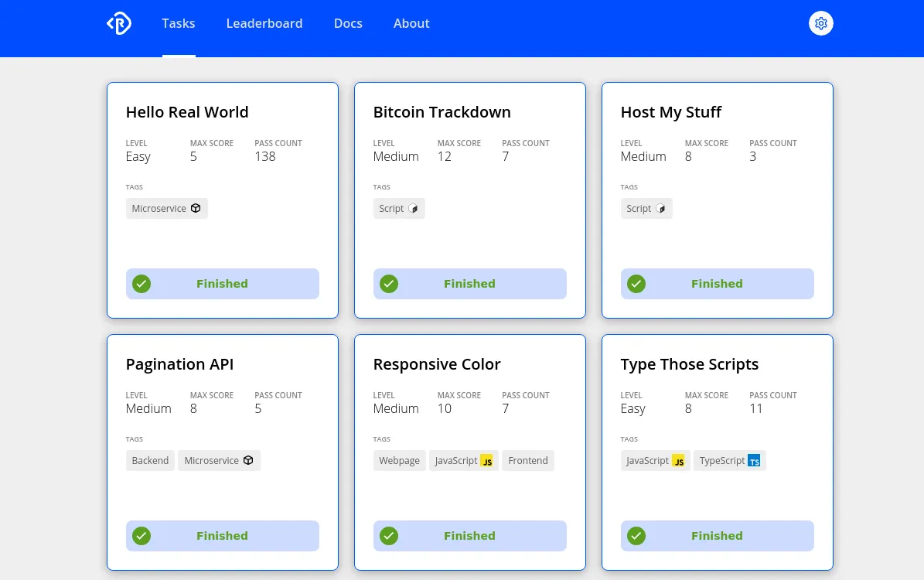
Task: Click the script icon in Bitcoin Trackdown's tag
Action: (x=413, y=208)
